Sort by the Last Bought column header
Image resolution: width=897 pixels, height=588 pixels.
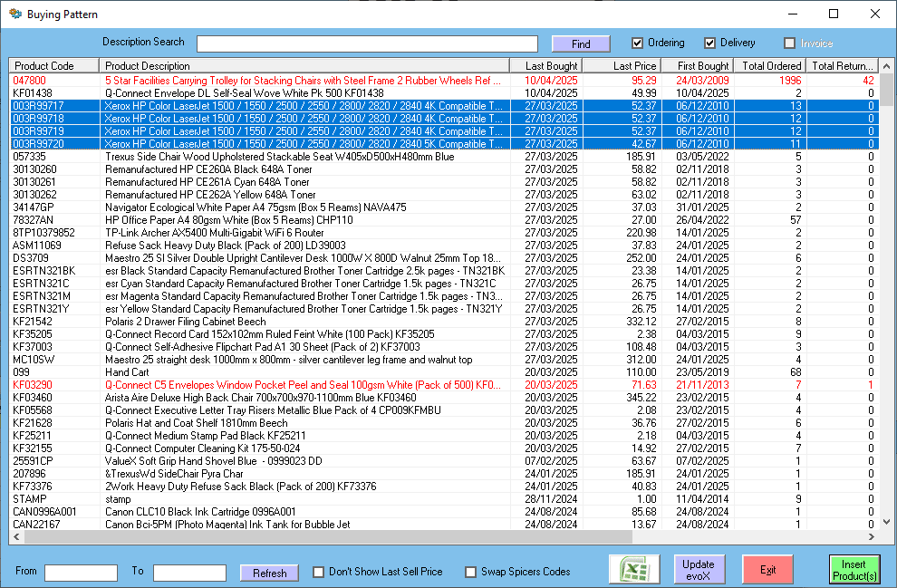545,66
